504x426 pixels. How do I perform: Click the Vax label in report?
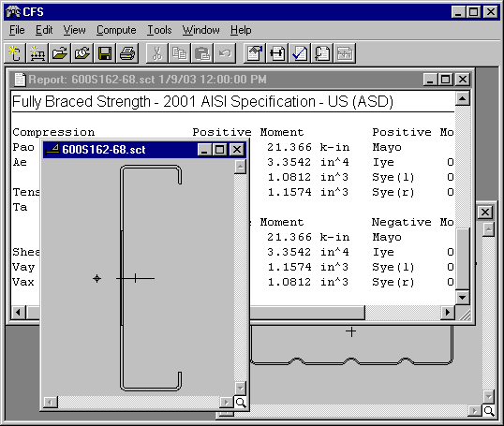pos(23,282)
